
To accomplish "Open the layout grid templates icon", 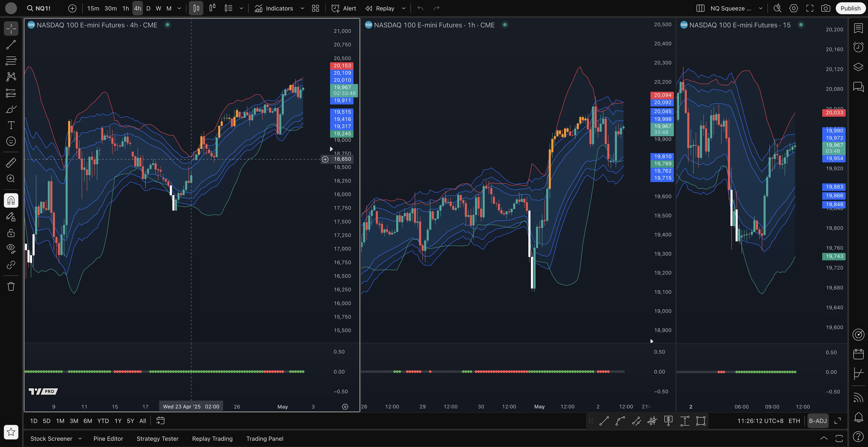I will [x=315, y=8].
